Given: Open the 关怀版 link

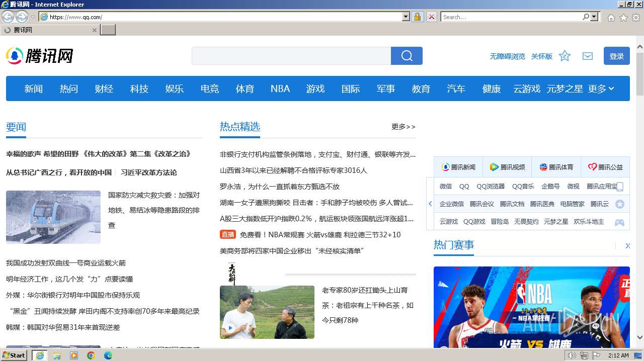Looking at the screenshot, I should point(542,56).
